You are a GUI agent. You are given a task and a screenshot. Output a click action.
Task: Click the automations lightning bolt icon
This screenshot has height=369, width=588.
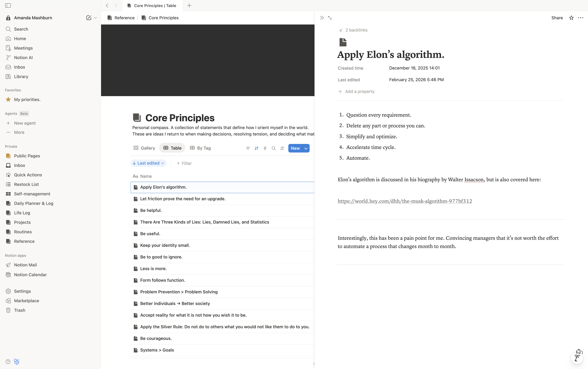pos(265,148)
